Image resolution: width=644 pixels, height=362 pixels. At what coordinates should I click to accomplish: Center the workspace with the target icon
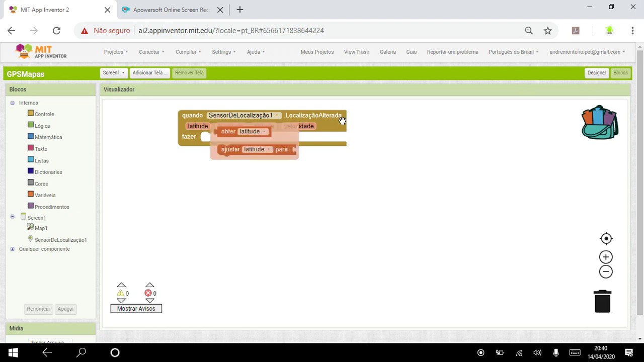[x=606, y=239]
